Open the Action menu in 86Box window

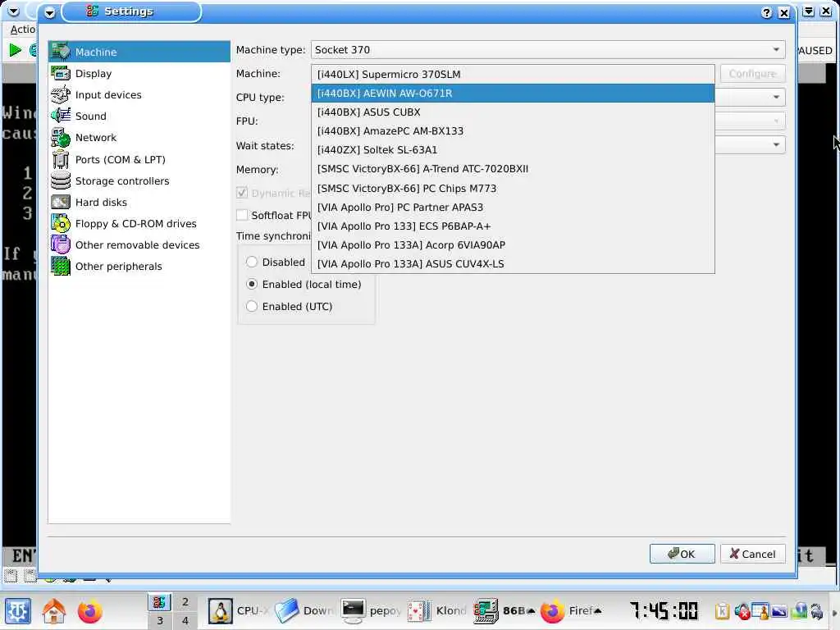[x=22, y=30]
